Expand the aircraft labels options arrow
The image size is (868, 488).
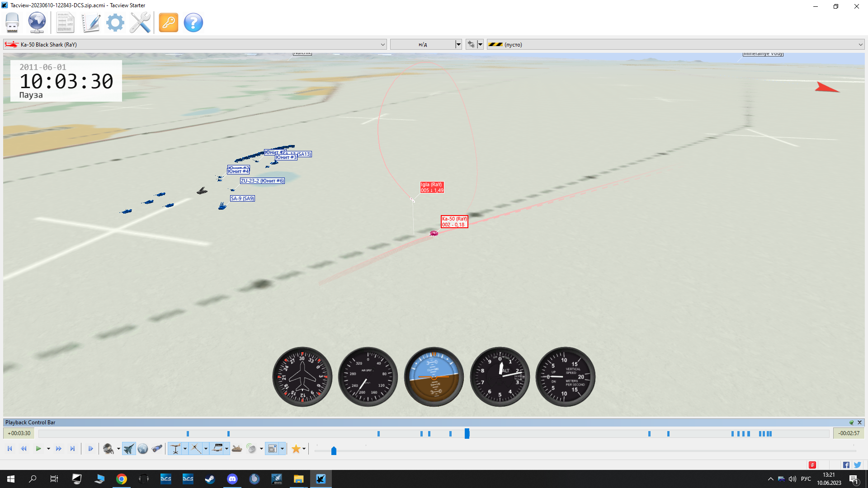(x=226, y=449)
